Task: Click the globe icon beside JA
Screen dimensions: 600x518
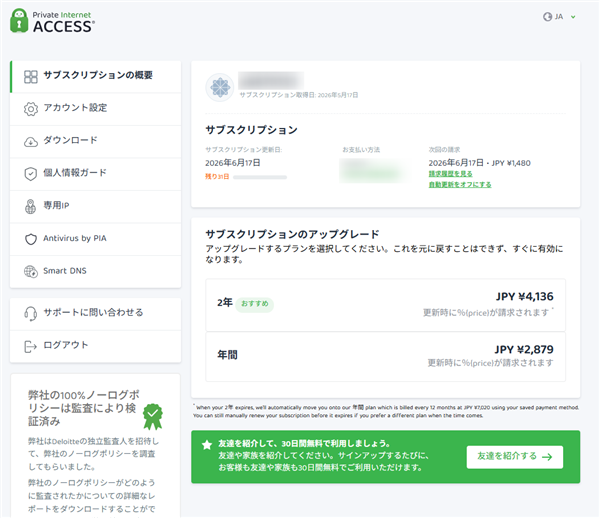Action: tap(547, 17)
